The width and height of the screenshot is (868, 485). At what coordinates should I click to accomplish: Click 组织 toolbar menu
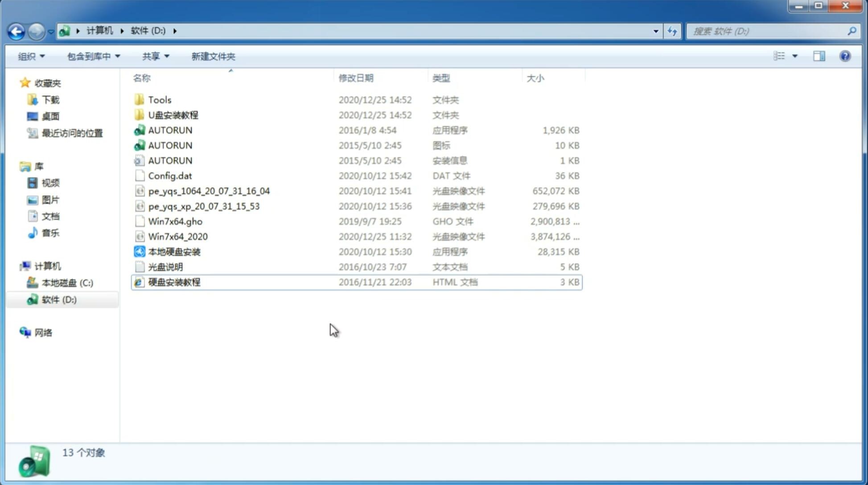(31, 55)
